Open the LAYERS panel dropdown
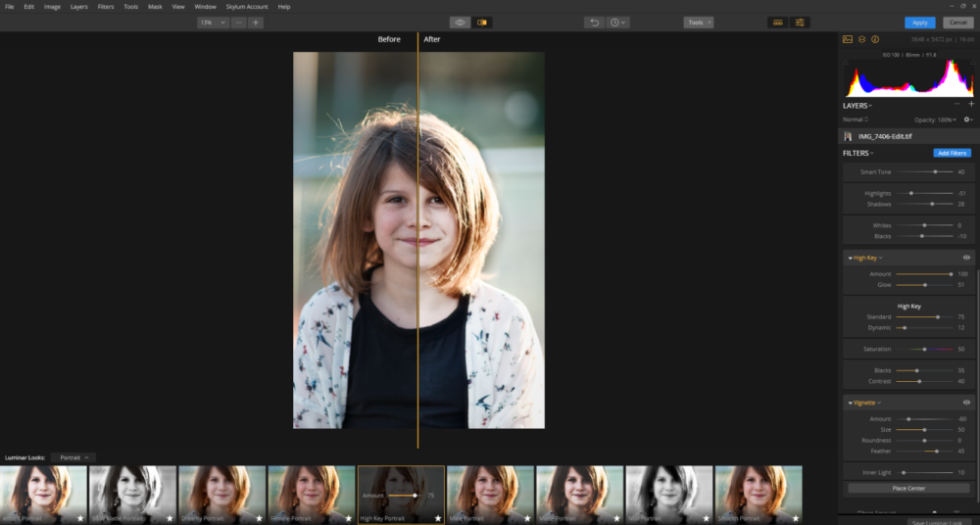Viewport: 980px width, 525px height. click(857, 106)
